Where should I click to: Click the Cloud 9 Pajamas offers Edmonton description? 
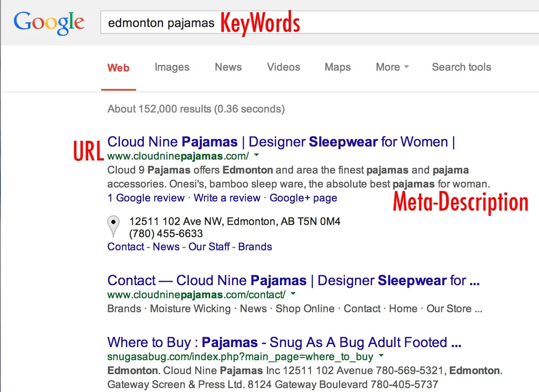click(299, 177)
